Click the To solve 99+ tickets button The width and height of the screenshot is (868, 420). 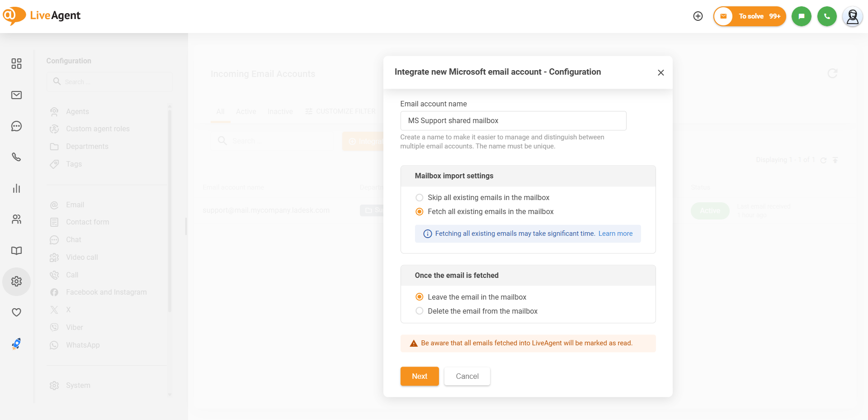pos(750,16)
